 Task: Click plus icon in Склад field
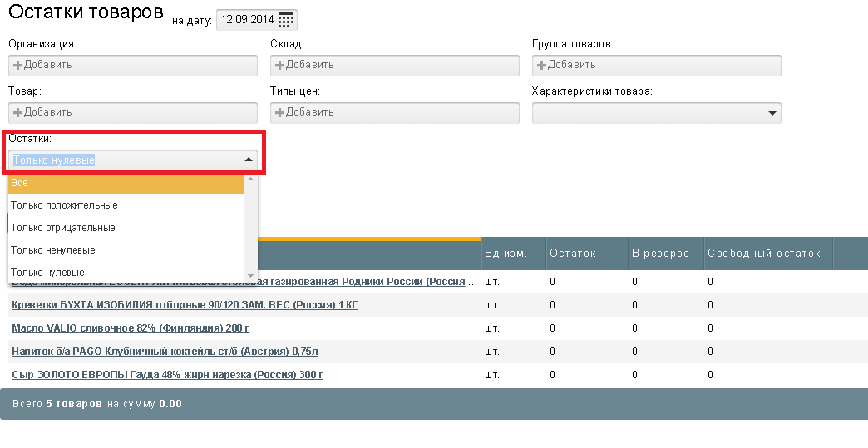click(279, 66)
